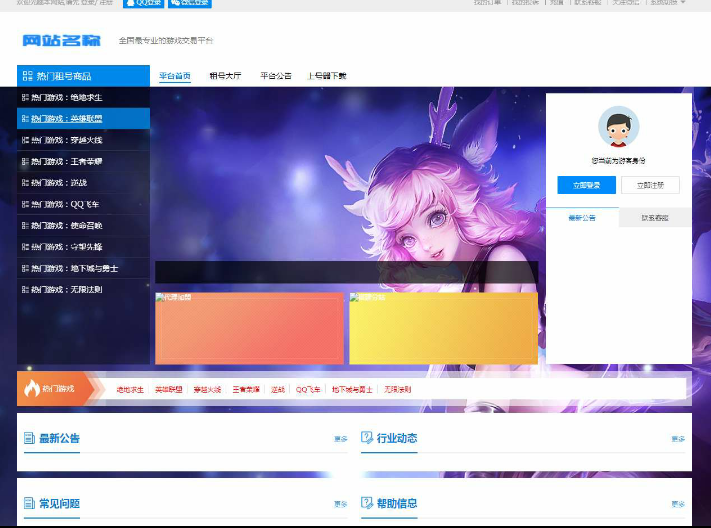The width and height of the screenshot is (711, 528).
Task: Click the 立即注册 button
Action: (650, 185)
